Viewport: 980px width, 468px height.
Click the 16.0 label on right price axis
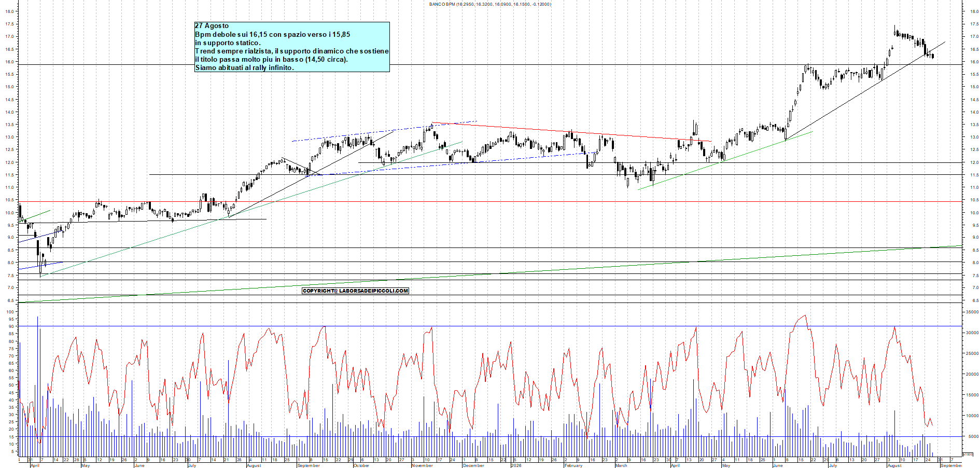974,62
